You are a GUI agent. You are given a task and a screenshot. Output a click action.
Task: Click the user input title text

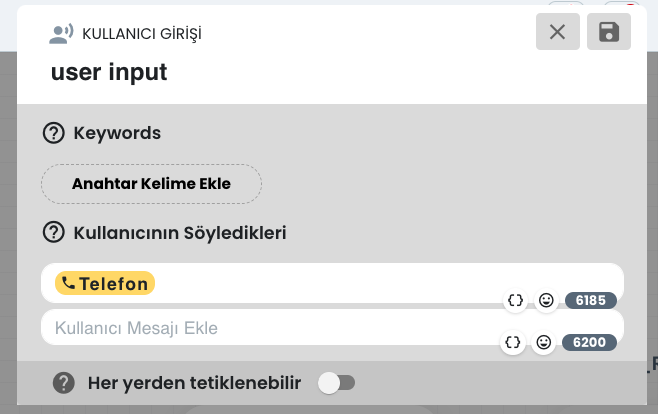click(109, 72)
